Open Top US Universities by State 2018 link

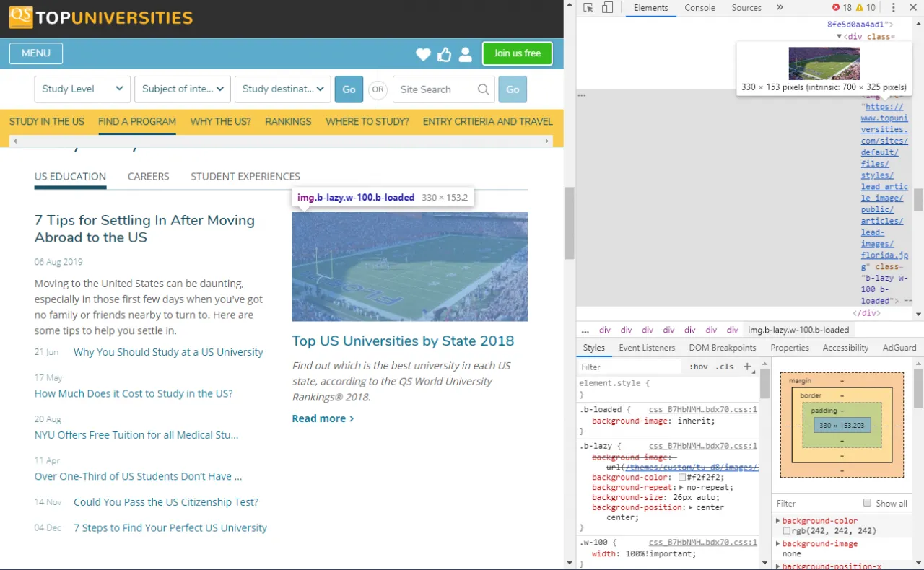pos(403,341)
